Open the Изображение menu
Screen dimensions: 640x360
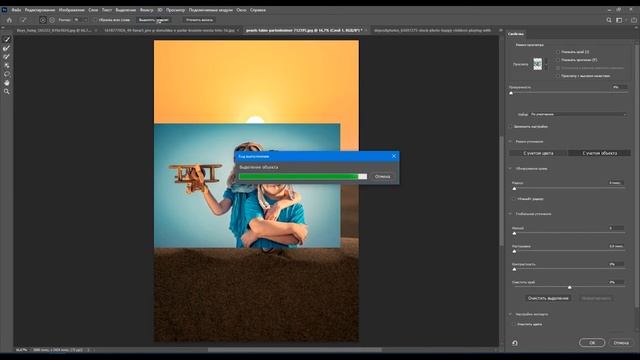(x=71, y=10)
